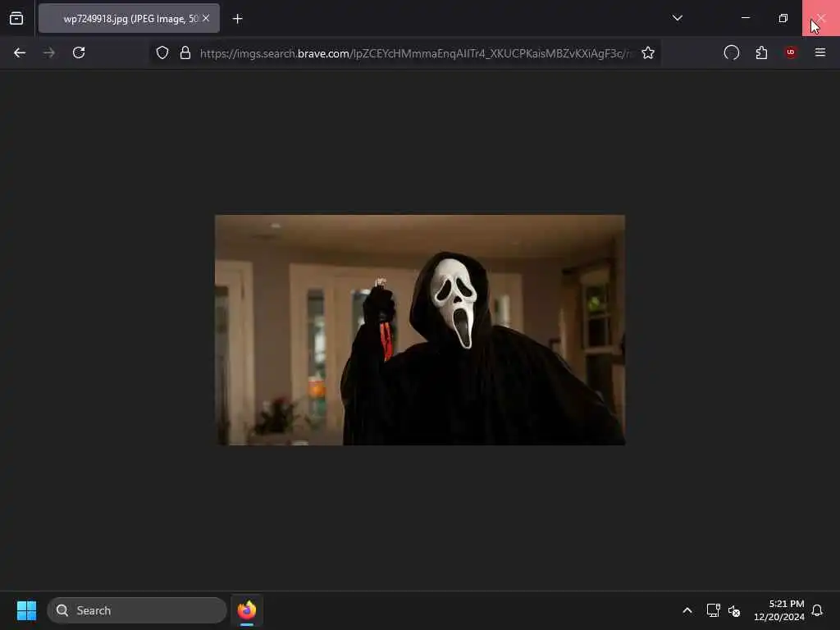Close the Firefox window
The height and width of the screenshot is (630, 840).
tap(820, 18)
